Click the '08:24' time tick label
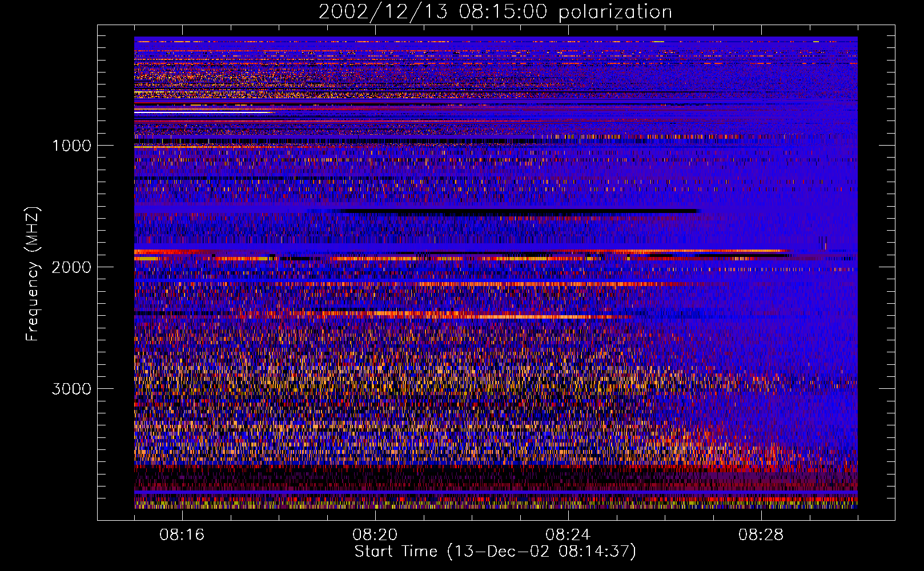924x571 pixels. tap(568, 535)
